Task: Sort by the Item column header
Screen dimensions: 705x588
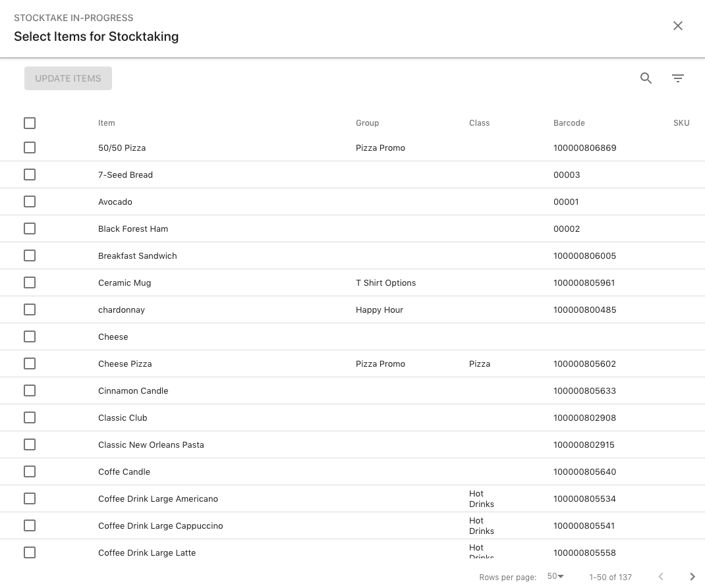Action: [107, 123]
